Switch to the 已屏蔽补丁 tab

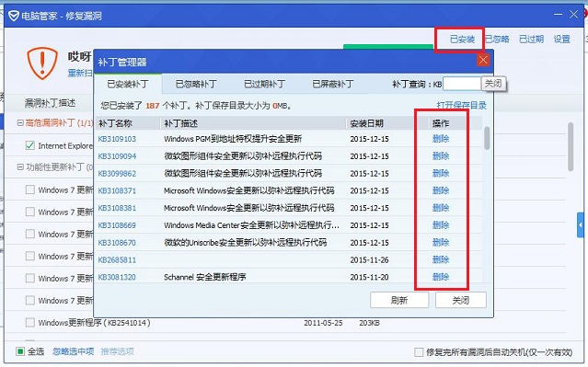[x=333, y=84]
